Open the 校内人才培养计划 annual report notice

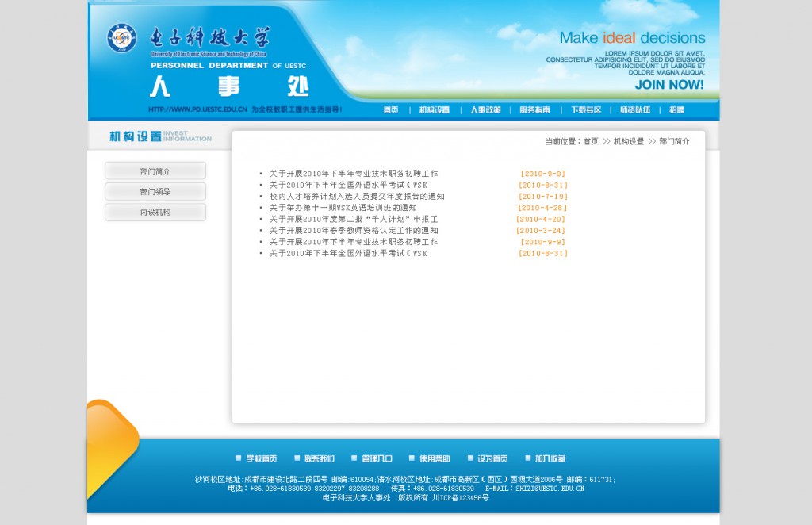tap(356, 197)
